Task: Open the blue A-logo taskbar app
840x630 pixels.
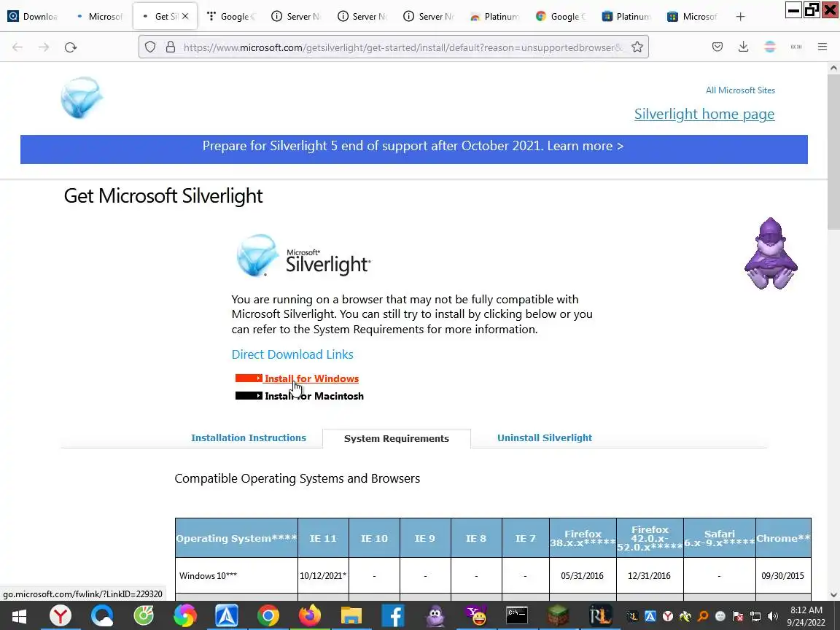Action: click(226, 616)
